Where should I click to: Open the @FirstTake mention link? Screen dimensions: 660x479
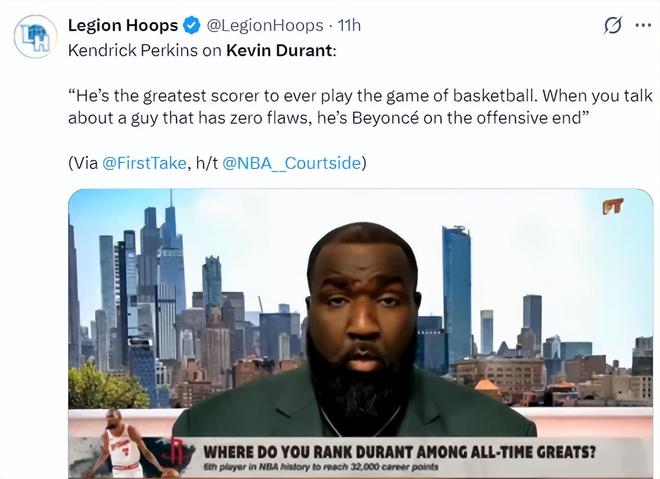144,163
